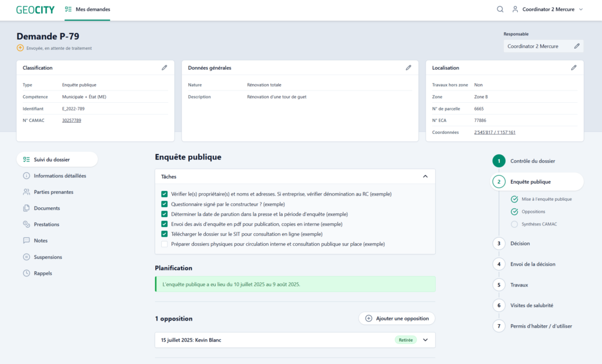Viewport: 602px width, 364px height.
Task: Click the Ajouter une opposition button
Action: pos(397,318)
